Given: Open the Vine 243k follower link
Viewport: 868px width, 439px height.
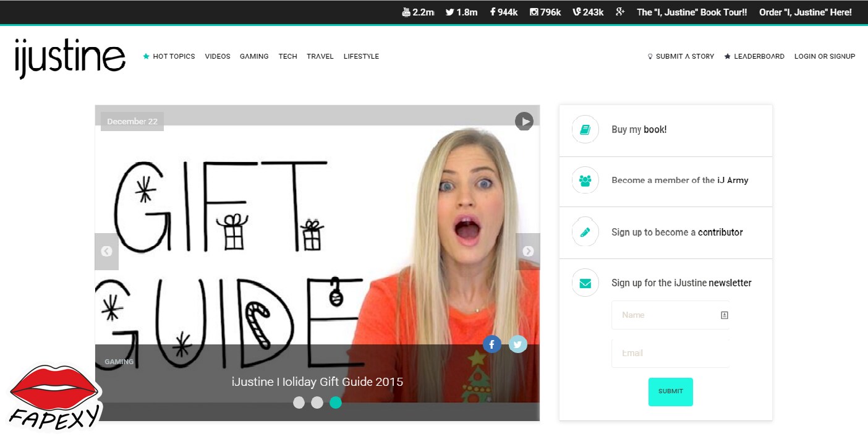Looking at the screenshot, I should (588, 12).
